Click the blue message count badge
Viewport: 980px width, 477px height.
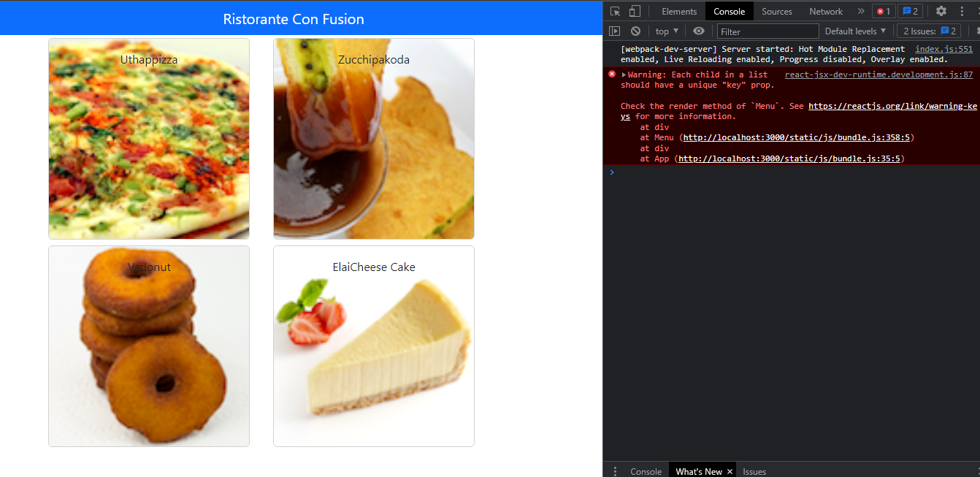[910, 11]
